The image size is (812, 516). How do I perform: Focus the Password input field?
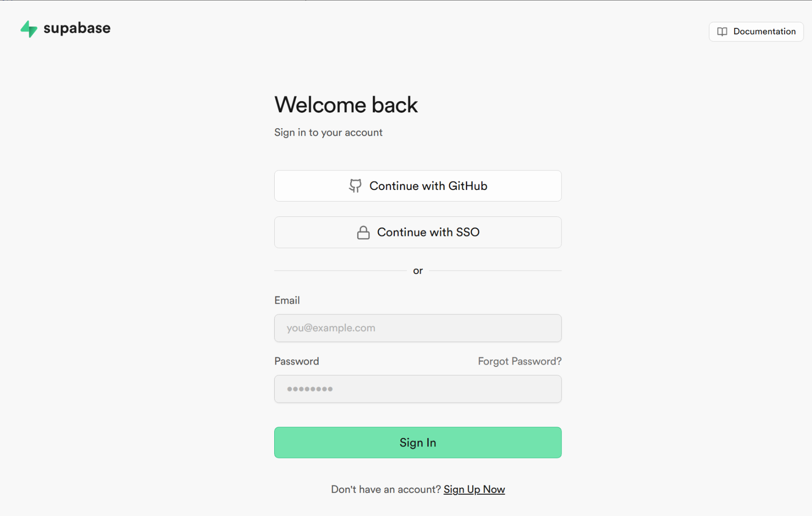click(418, 389)
